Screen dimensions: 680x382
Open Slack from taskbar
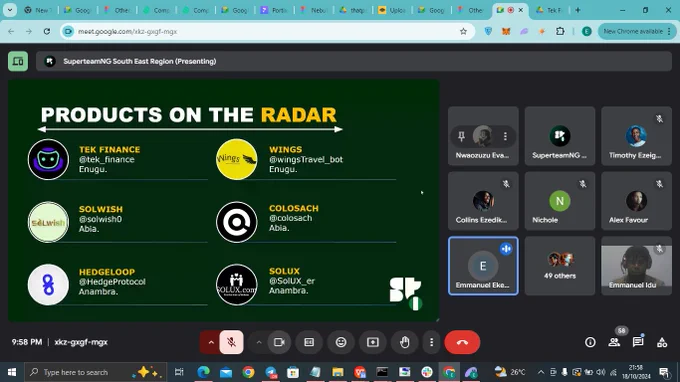click(x=427, y=372)
